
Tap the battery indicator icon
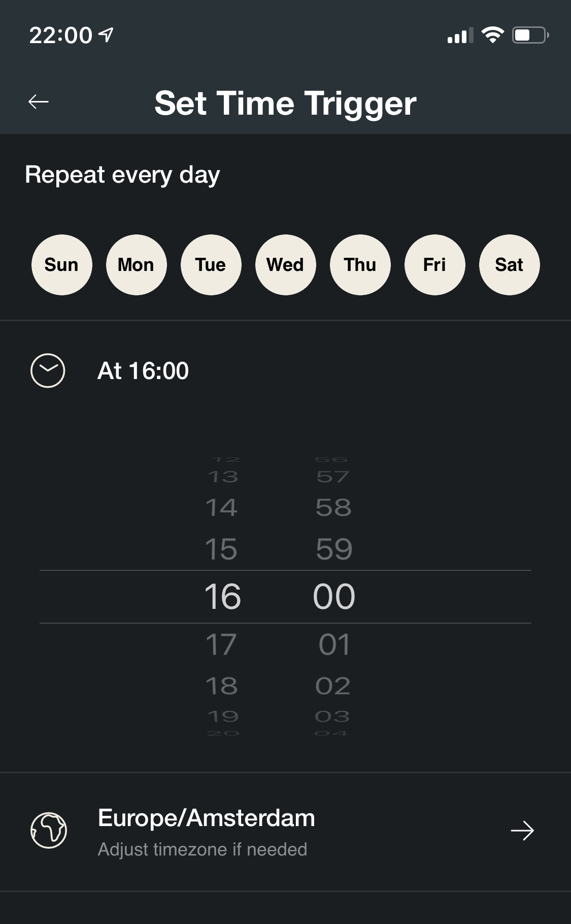[x=530, y=35]
